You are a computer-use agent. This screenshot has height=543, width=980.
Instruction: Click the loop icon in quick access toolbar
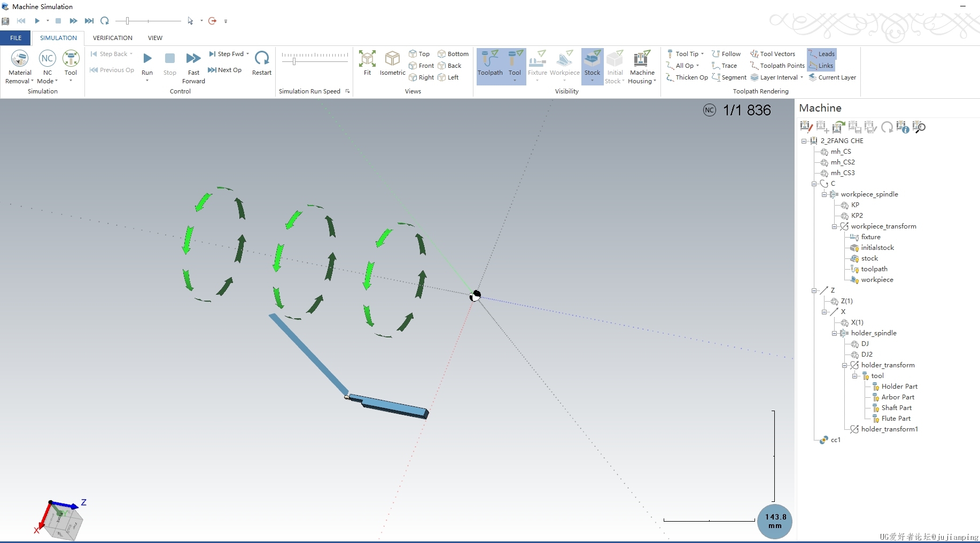pos(105,21)
